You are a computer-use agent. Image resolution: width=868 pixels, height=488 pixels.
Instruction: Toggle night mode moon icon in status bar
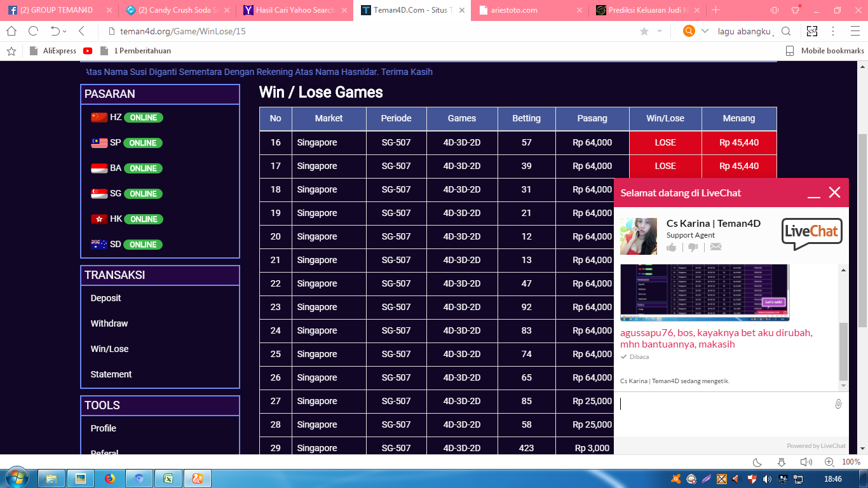click(757, 462)
